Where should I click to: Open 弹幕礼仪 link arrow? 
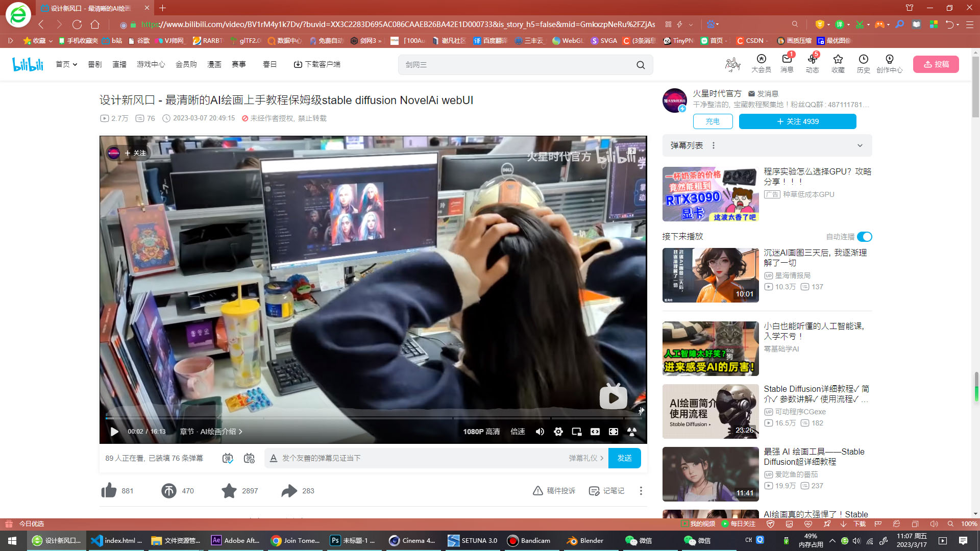point(586,458)
